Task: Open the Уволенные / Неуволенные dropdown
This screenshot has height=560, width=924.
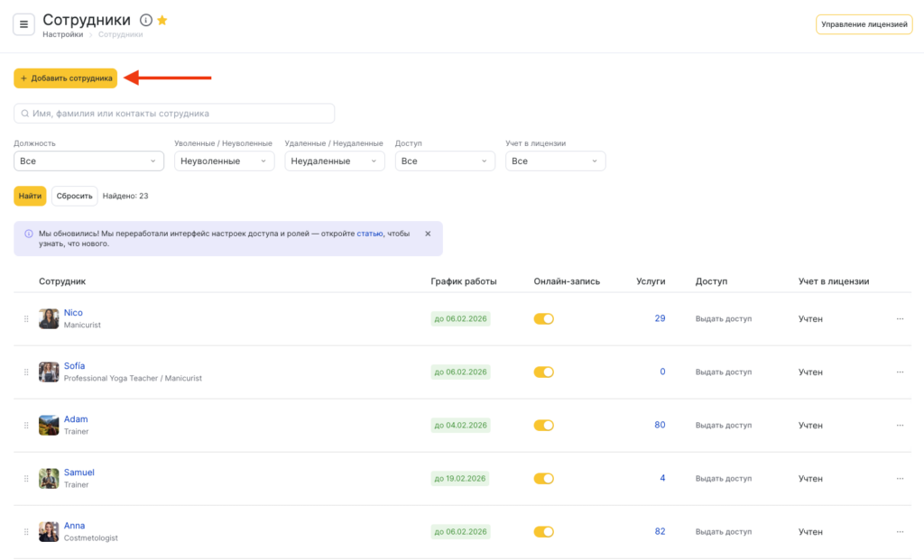Action: (224, 161)
